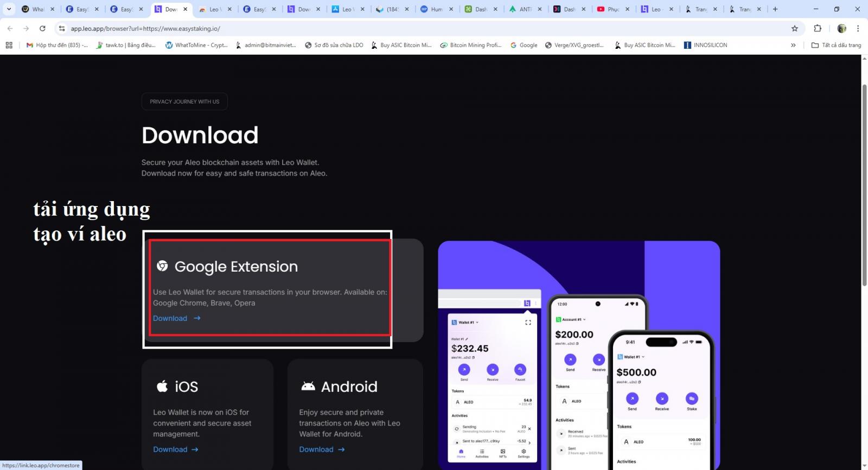Viewport: 868px width, 470px height.
Task: Close the YouTube "Phuc" tab
Action: pyautogui.click(x=628, y=9)
